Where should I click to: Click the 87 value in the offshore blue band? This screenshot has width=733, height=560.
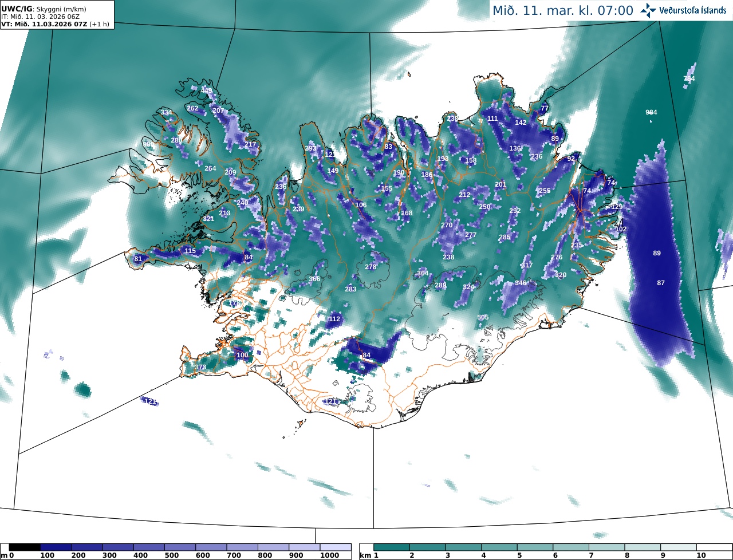(x=661, y=283)
